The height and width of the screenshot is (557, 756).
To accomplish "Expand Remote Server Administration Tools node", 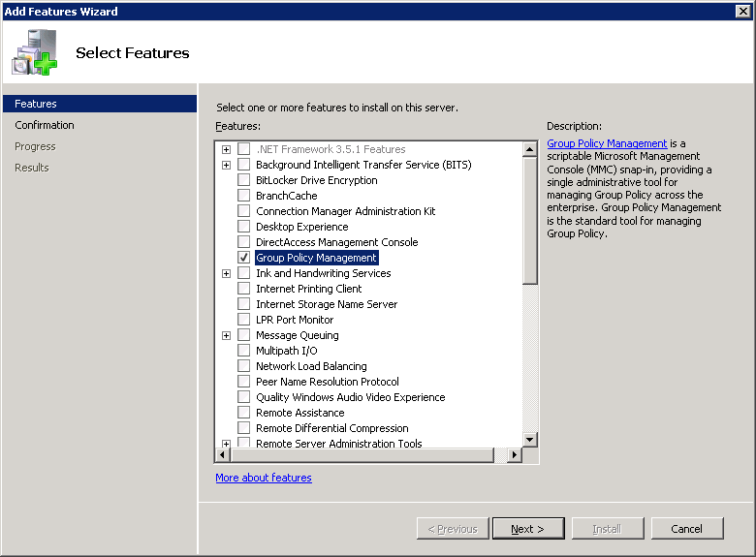I will (x=226, y=444).
